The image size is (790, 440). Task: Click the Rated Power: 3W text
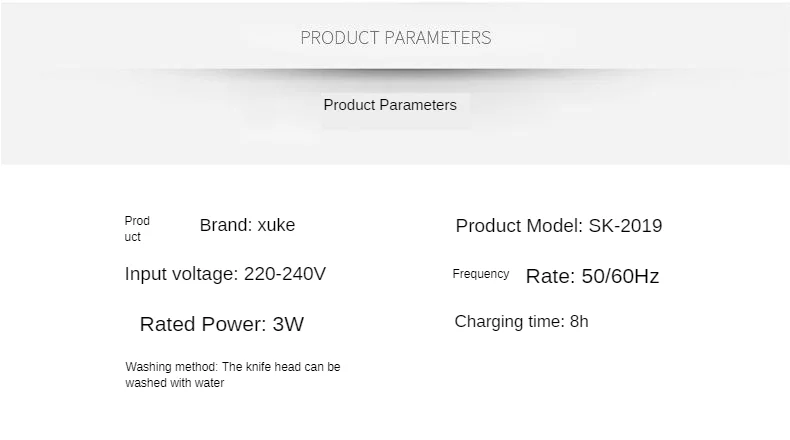pyautogui.click(x=222, y=324)
